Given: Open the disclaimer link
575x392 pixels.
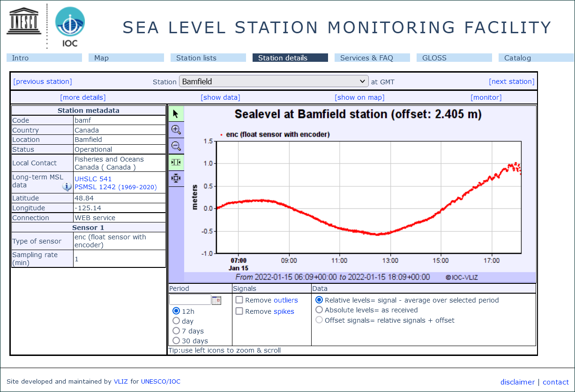Looking at the screenshot, I should pos(517,382).
